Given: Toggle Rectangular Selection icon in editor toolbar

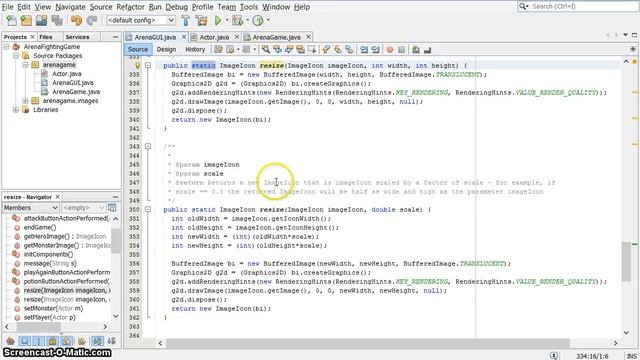Looking at the screenshot, I should pyautogui.click(x=312, y=49).
